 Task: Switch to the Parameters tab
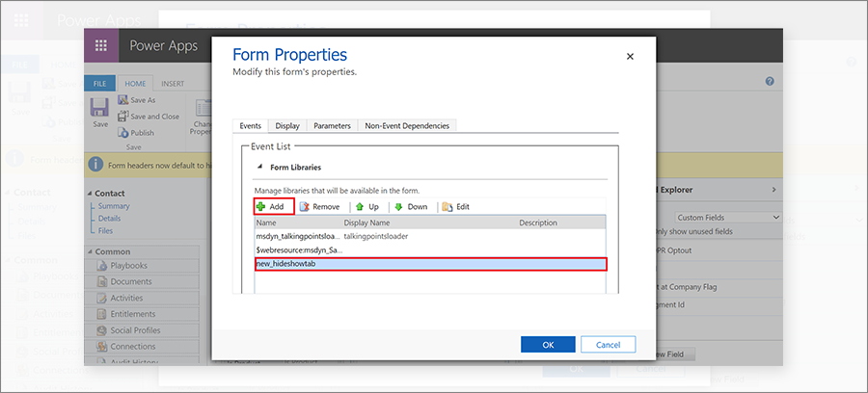point(332,126)
